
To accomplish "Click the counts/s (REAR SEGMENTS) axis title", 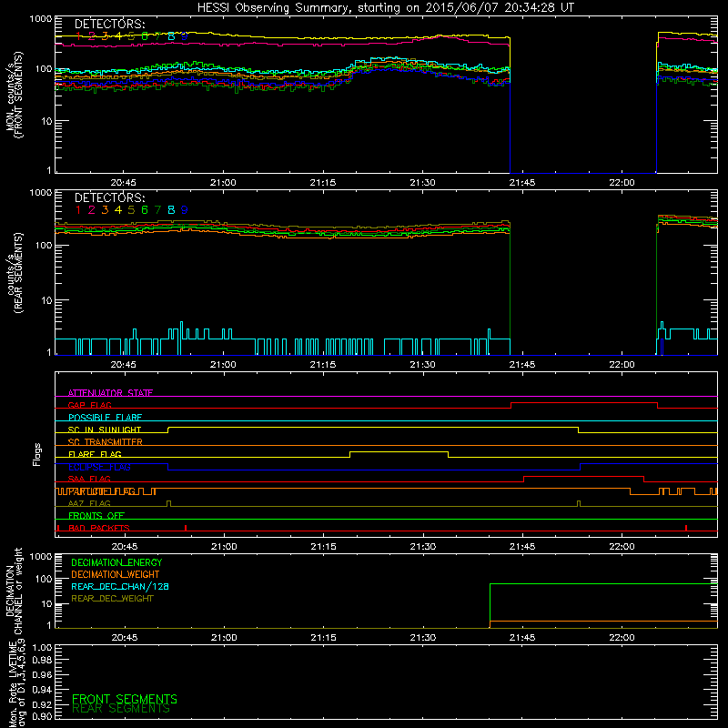I will tap(14, 272).
